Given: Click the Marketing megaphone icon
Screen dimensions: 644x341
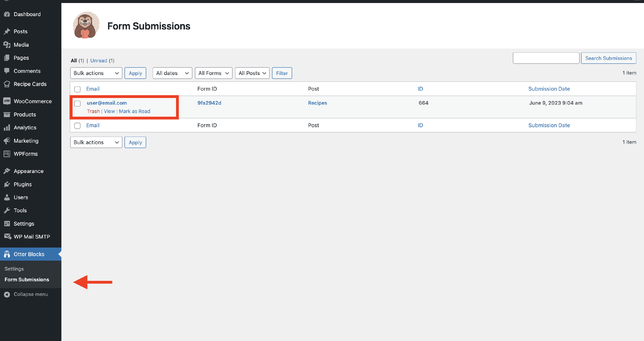Looking at the screenshot, I should (7, 141).
